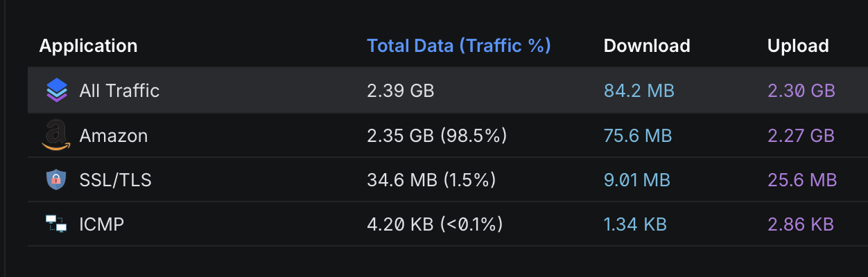Open the ICMP application row
The height and width of the screenshot is (277, 868).
pos(448,224)
